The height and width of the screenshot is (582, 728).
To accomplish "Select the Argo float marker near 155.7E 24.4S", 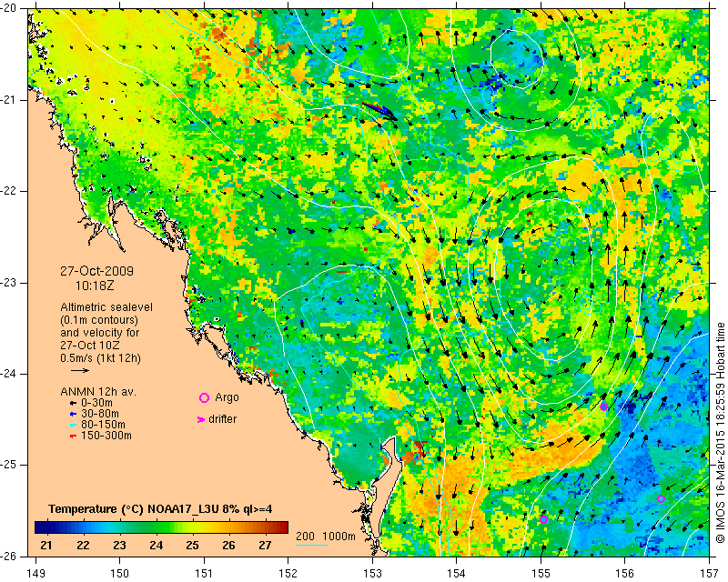I will [603, 407].
